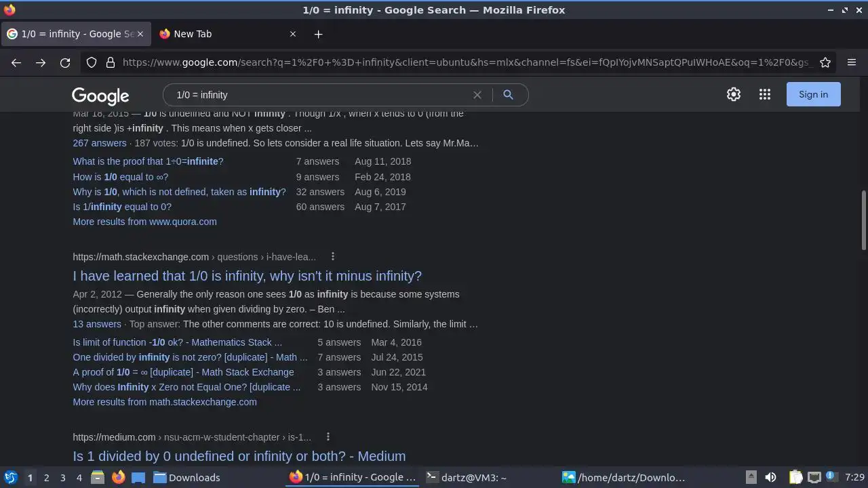Bookmark this page with the star icon
This screenshot has width=868, height=488.
pyautogui.click(x=825, y=62)
